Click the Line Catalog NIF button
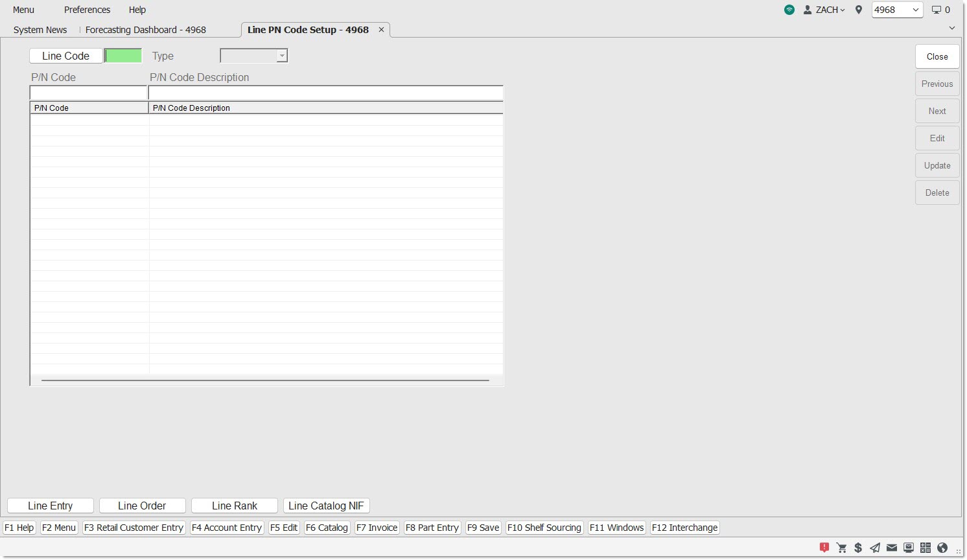967x560 pixels. [326, 506]
